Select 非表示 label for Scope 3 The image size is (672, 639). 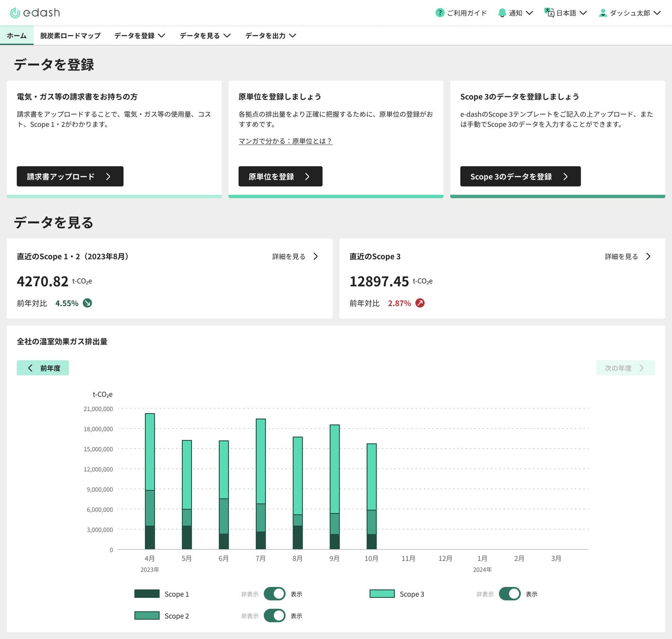click(485, 594)
